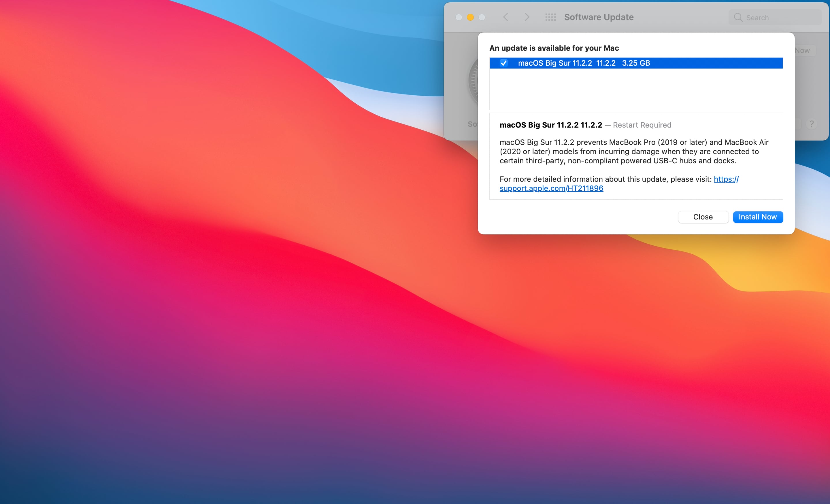
Task: Click the update description paragraph about USB-C hubs
Action: click(634, 151)
